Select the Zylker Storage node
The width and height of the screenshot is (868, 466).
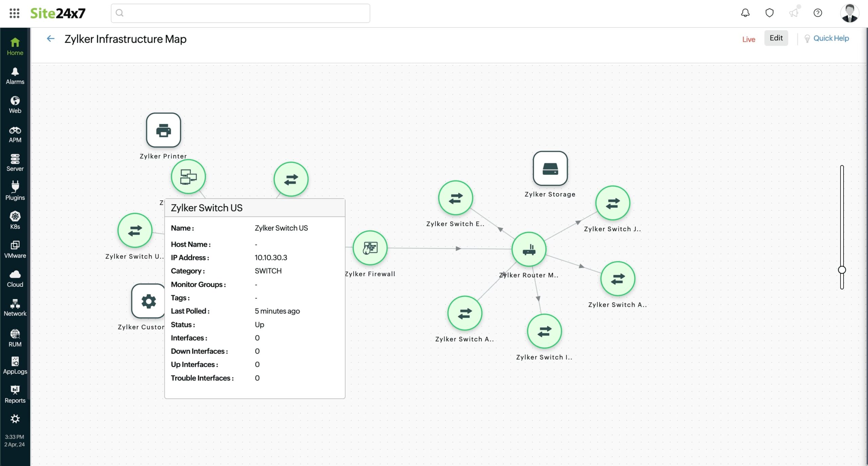[550, 169]
